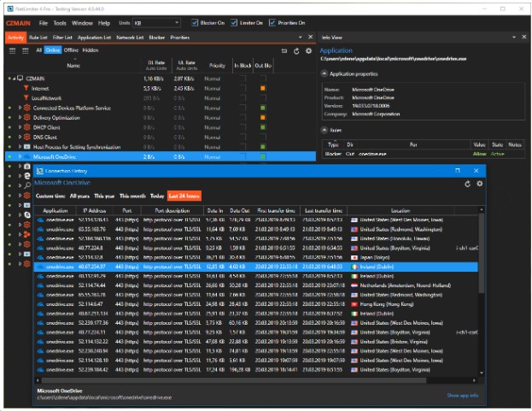Click the compact list view icon
Image resolution: width=532 pixels, height=411 pixels.
pyautogui.click(x=25, y=50)
